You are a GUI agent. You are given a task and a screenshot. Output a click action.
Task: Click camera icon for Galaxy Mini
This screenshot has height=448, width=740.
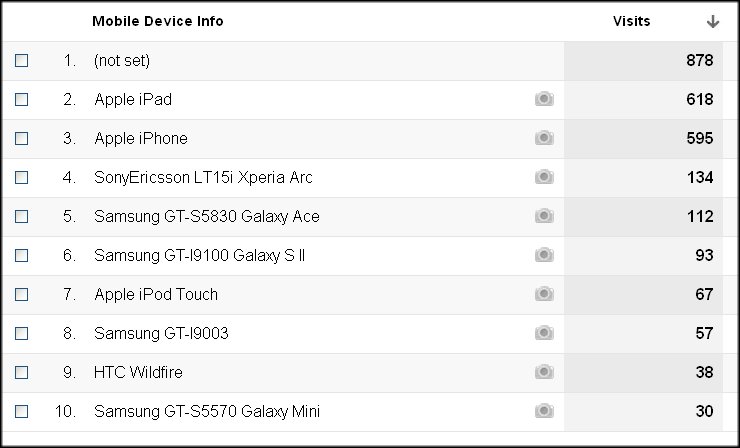pyautogui.click(x=544, y=411)
